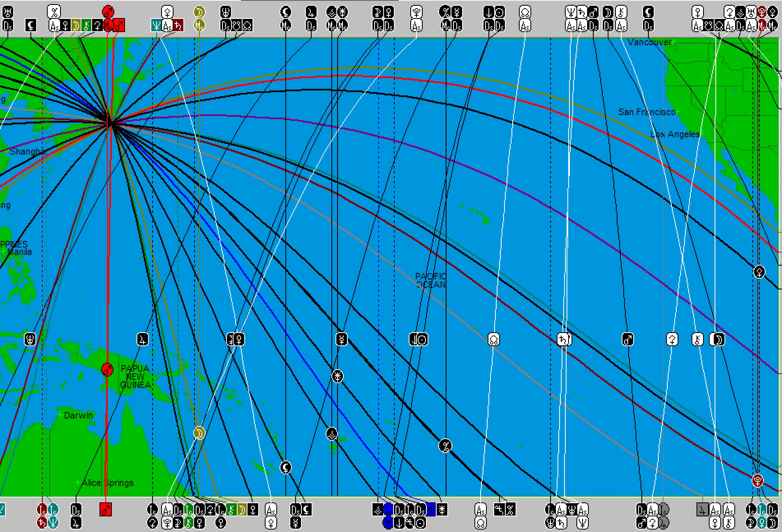Click teal Neptune square in top strip
This screenshot has height=532, width=782.
point(157,26)
